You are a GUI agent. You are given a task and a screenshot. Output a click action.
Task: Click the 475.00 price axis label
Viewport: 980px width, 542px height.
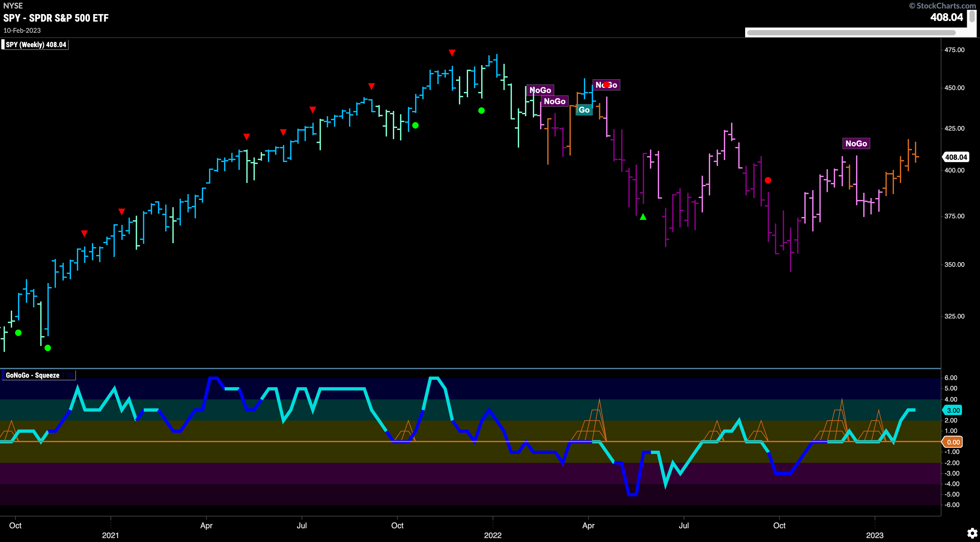pos(954,50)
